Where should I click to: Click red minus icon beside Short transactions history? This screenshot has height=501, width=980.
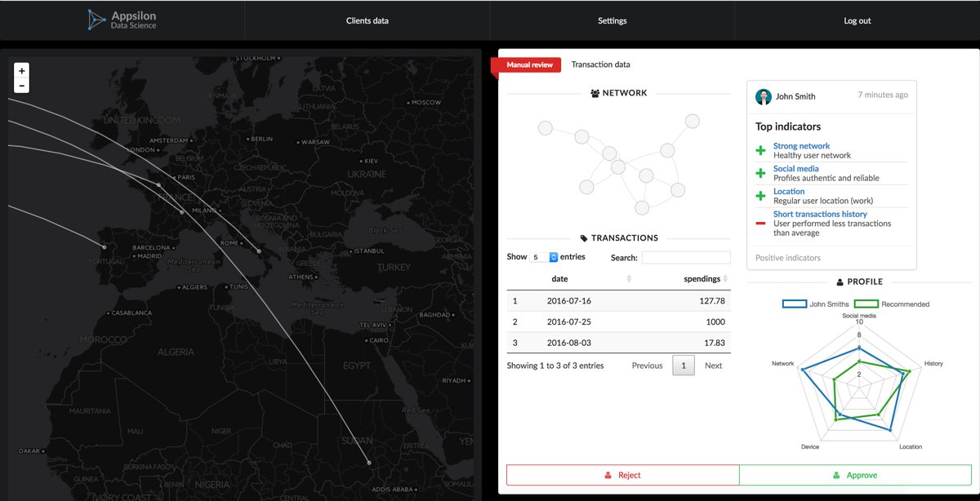760,224
